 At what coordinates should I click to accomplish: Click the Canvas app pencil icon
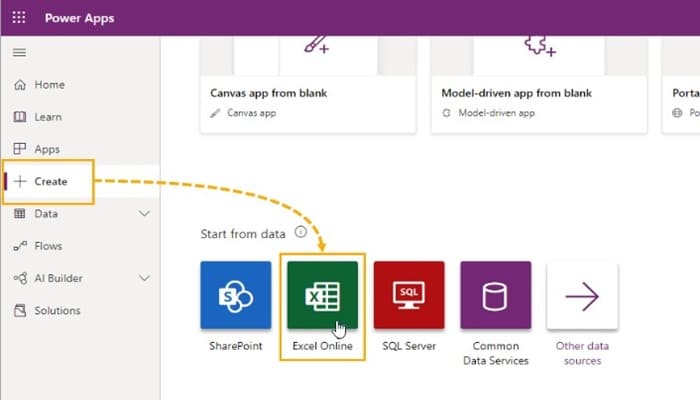click(x=215, y=113)
